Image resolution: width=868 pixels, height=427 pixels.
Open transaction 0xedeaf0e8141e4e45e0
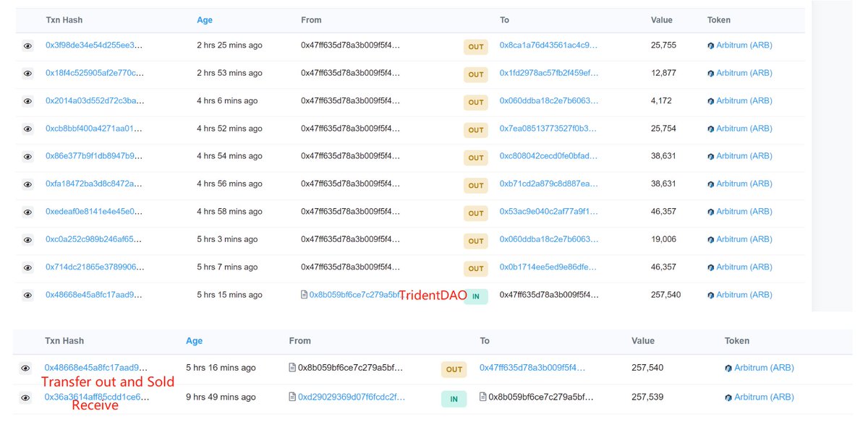94,211
